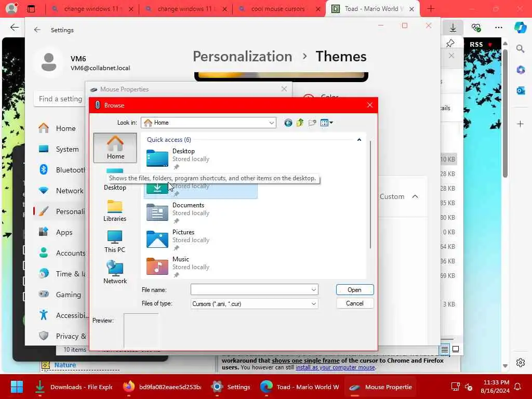Add a tool to browser sidebar
This screenshot has height=399, width=532.
[x=521, y=124]
